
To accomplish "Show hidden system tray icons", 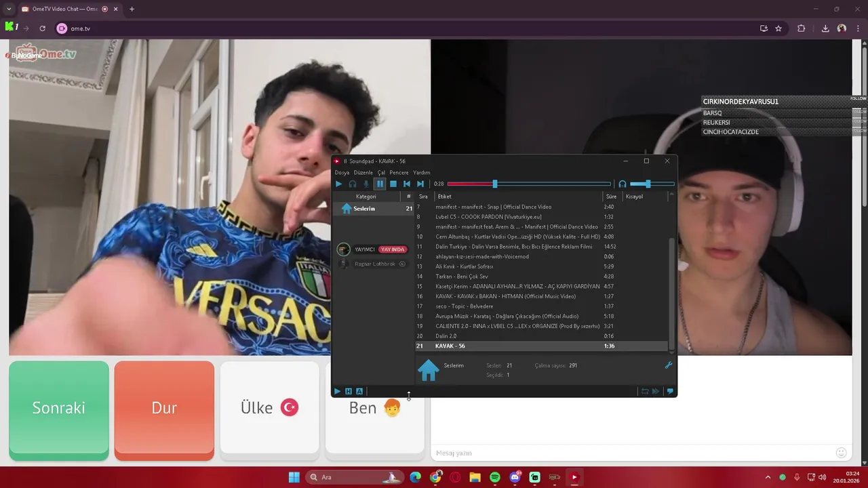I will pyautogui.click(x=768, y=477).
